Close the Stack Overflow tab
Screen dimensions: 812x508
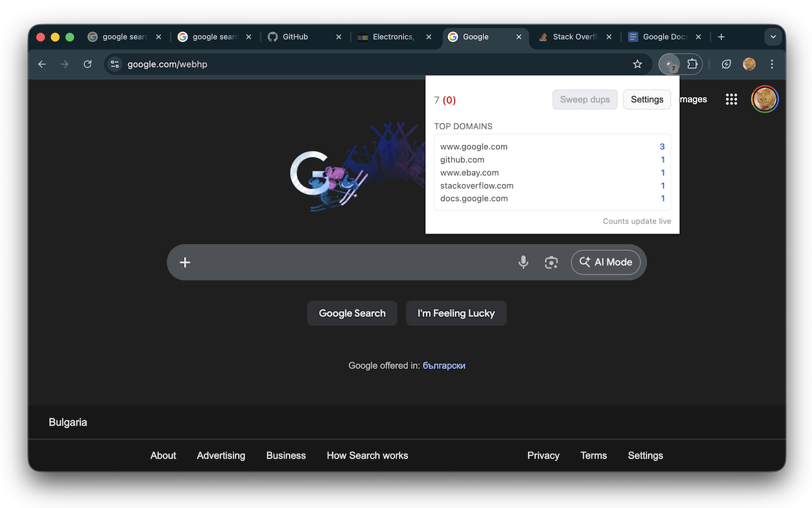pos(609,37)
